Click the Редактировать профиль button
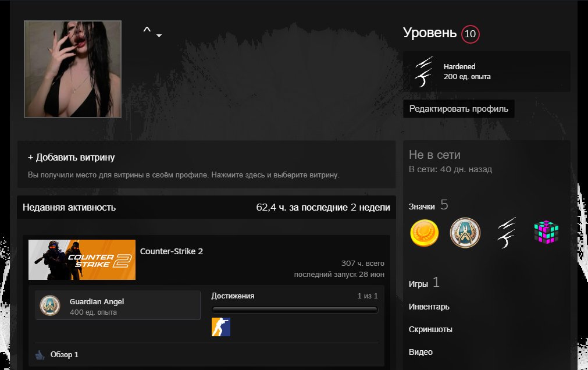 (459, 109)
